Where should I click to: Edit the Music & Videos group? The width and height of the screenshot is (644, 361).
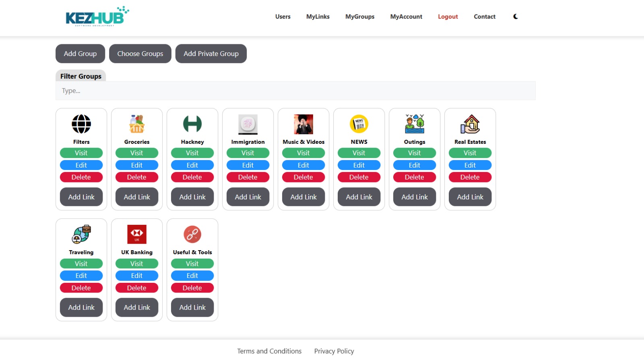303,165
